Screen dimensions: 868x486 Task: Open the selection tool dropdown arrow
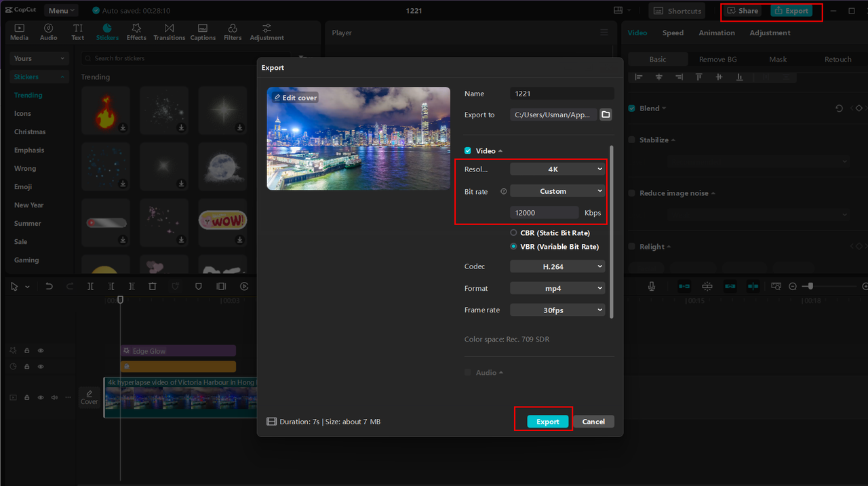tap(27, 287)
